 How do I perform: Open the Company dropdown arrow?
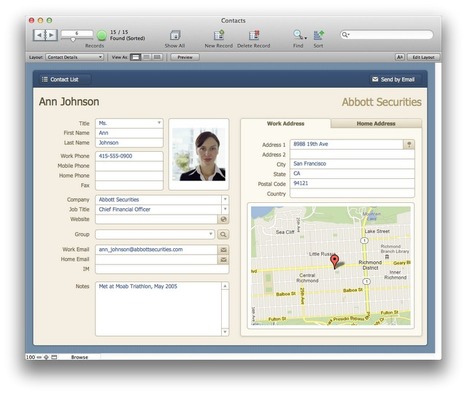pyautogui.click(x=225, y=199)
